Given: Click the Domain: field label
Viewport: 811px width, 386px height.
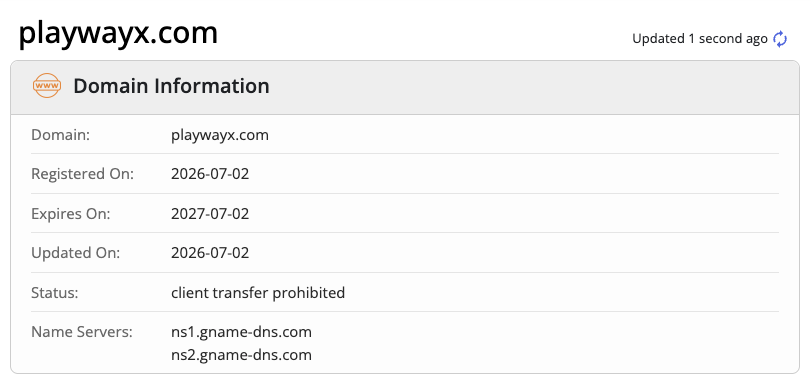Looking at the screenshot, I should [x=61, y=135].
